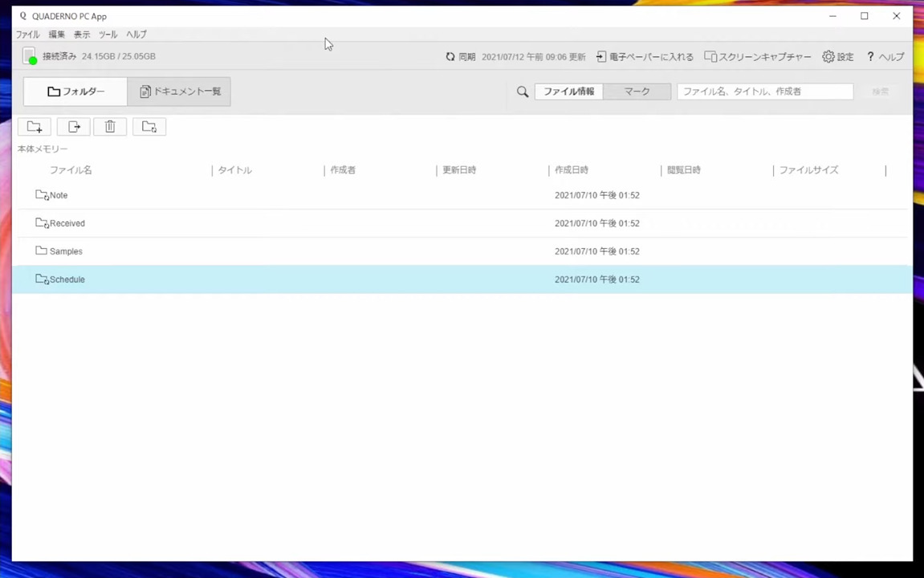Image resolution: width=924 pixels, height=578 pixels.
Task: Open the 編集 menu
Action: coord(56,35)
